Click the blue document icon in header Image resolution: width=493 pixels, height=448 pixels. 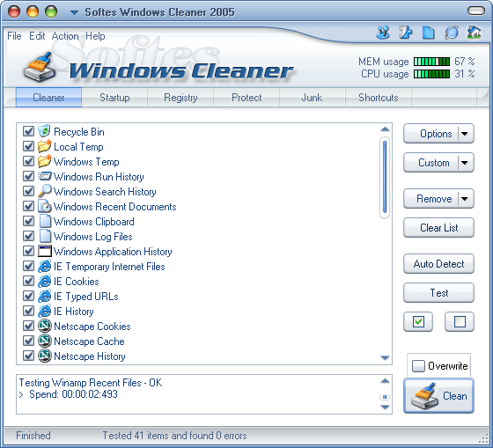tap(428, 33)
